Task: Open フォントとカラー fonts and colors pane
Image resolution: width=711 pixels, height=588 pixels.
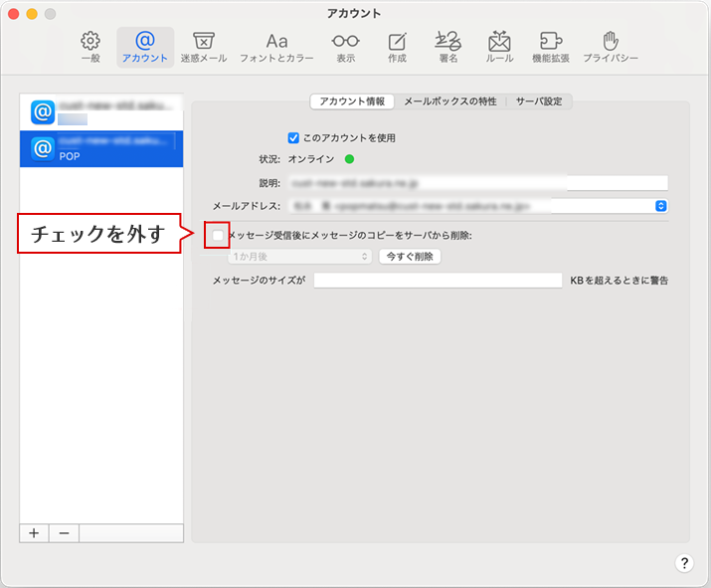Action: [x=276, y=46]
